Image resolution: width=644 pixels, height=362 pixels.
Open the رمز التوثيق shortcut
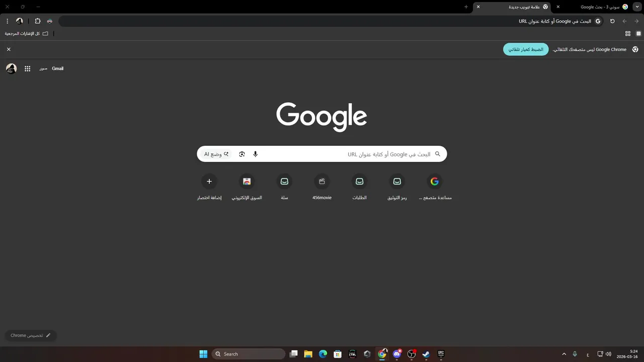coord(397,187)
